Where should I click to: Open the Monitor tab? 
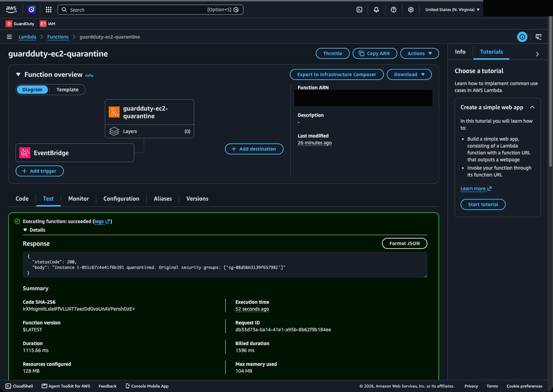pyautogui.click(x=78, y=198)
